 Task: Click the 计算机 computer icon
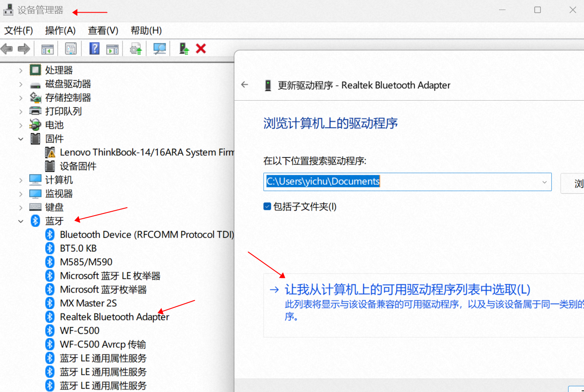coord(35,179)
